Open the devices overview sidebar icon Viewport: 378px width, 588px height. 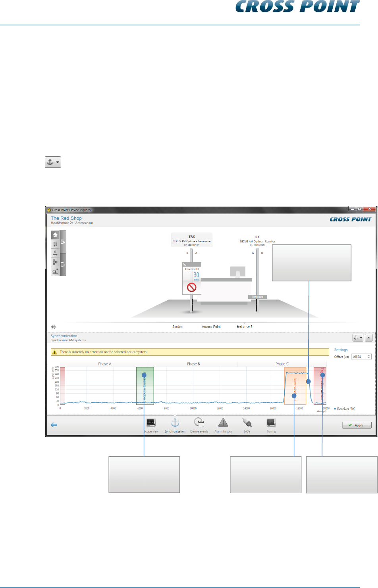55,244
